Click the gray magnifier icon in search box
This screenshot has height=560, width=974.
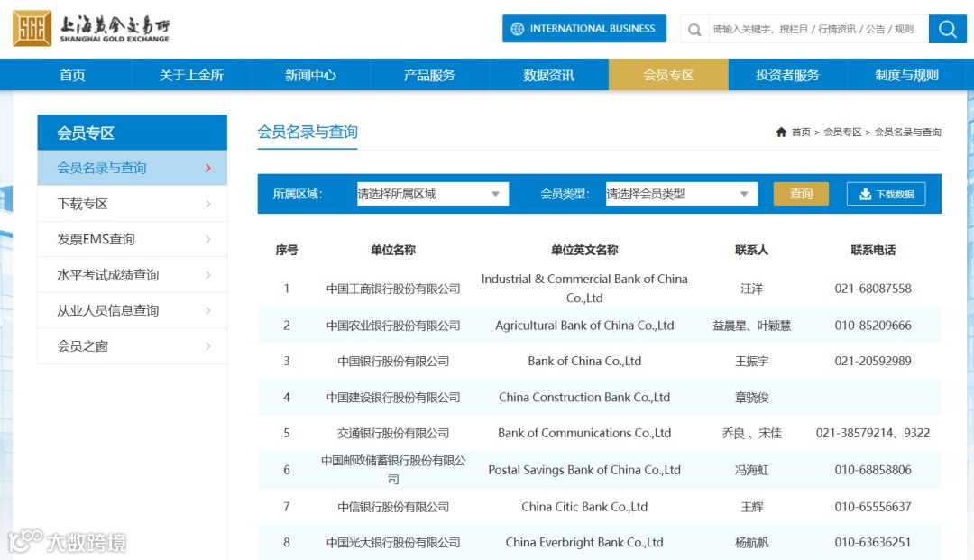pos(694,29)
